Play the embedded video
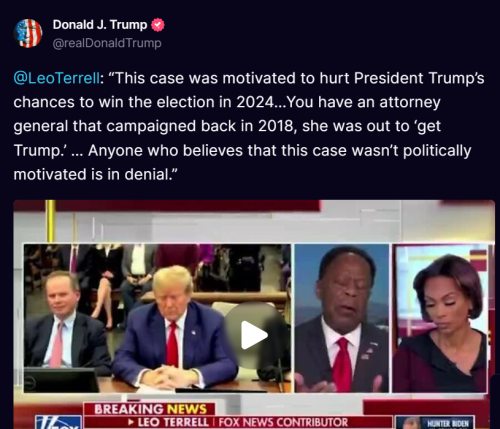Image resolution: width=500 pixels, height=429 pixels. [x=254, y=335]
